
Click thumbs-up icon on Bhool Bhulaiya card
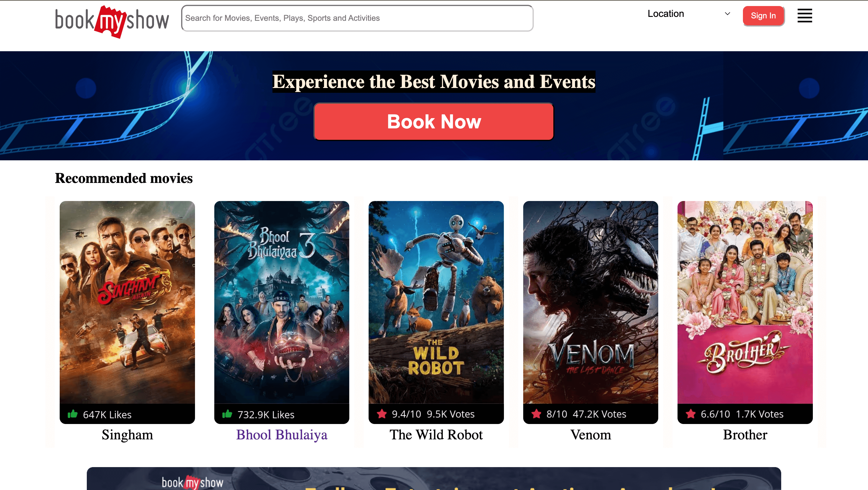tap(227, 414)
